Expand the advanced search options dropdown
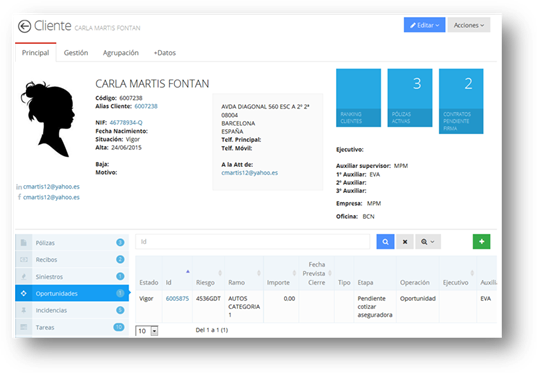Screen dimensions: 537x373 pyautogui.click(x=428, y=242)
